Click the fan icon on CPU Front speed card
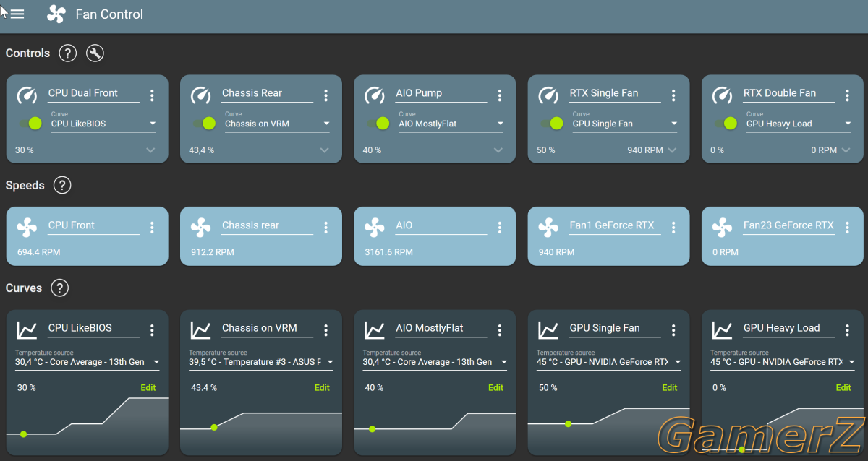 [27, 228]
